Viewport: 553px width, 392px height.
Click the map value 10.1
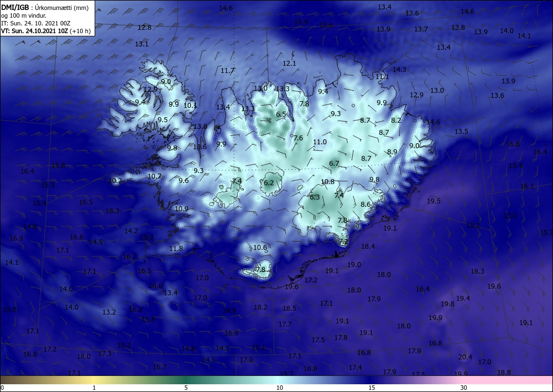point(190,105)
